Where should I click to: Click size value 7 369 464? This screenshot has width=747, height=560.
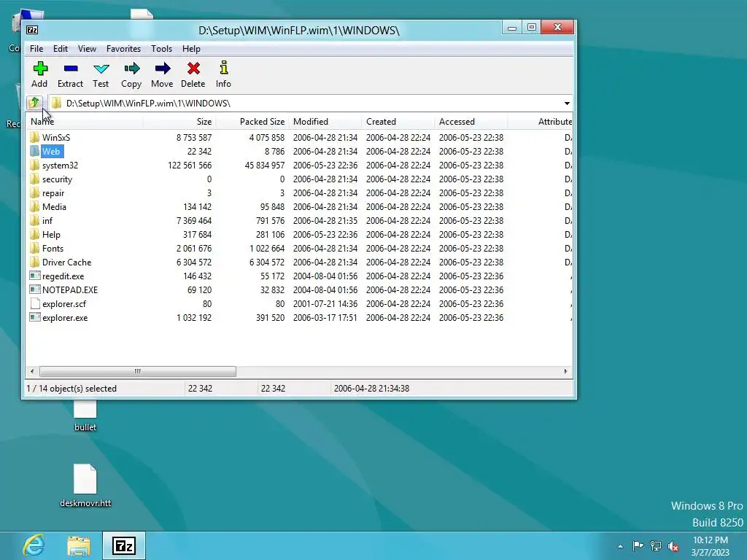(x=194, y=220)
